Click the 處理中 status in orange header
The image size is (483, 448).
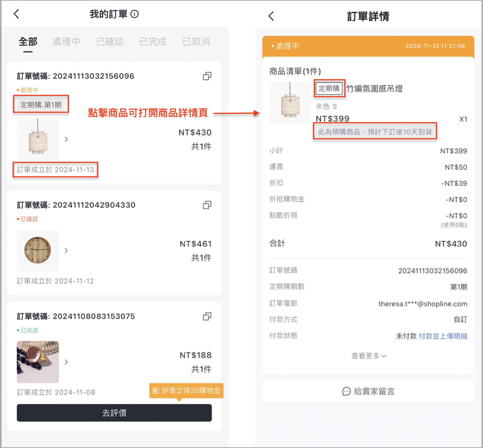coord(285,46)
